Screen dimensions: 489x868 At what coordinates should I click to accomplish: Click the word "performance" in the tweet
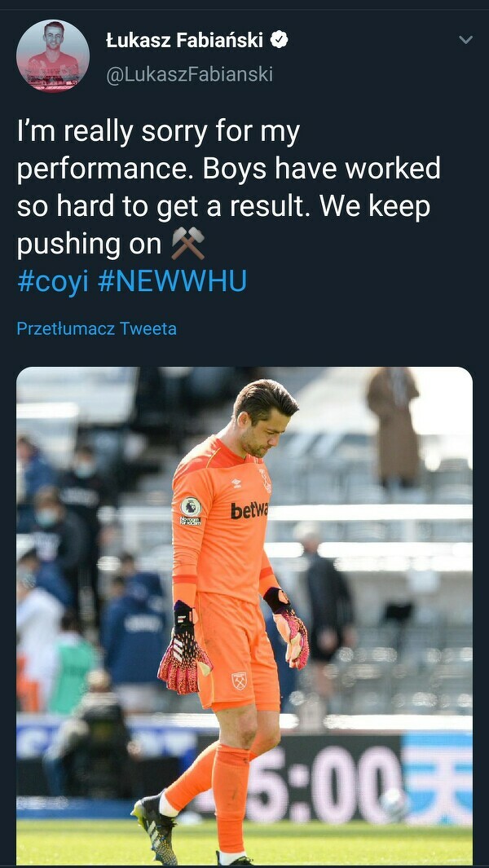(103, 169)
